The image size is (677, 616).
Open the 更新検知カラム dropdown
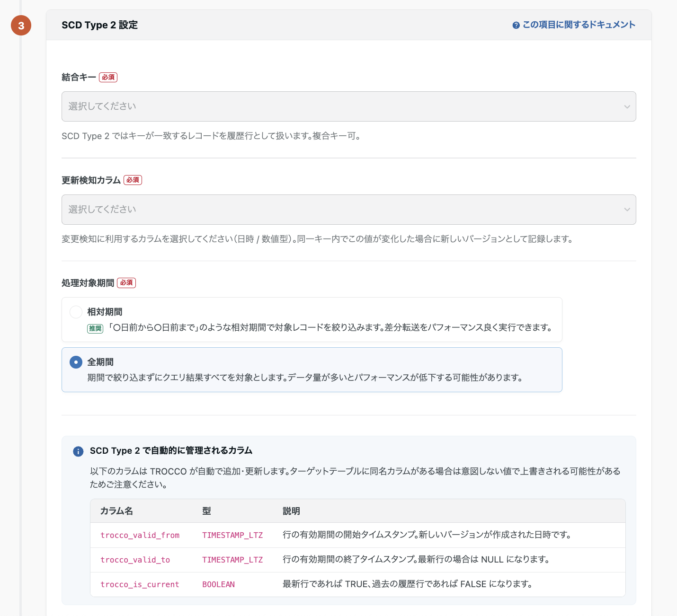[348, 210]
